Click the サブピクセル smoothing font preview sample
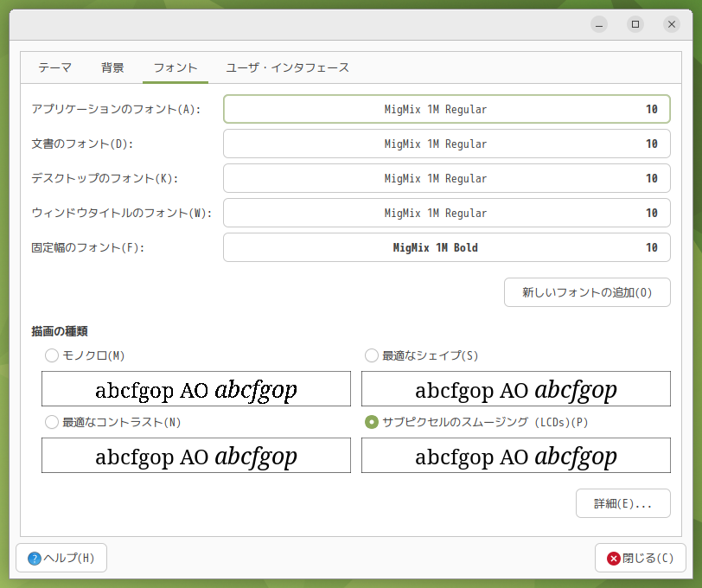 tap(516, 456)
